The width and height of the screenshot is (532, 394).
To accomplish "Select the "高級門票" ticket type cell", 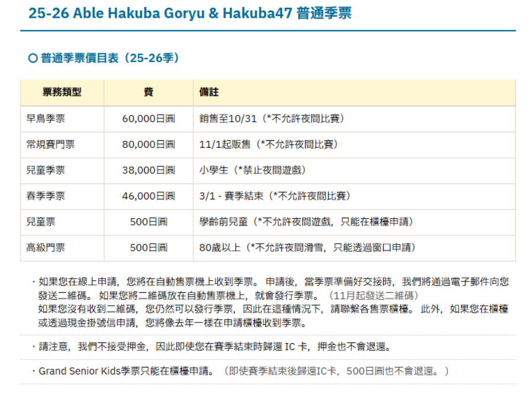I will pyautogui.click(x=62, y=248).
